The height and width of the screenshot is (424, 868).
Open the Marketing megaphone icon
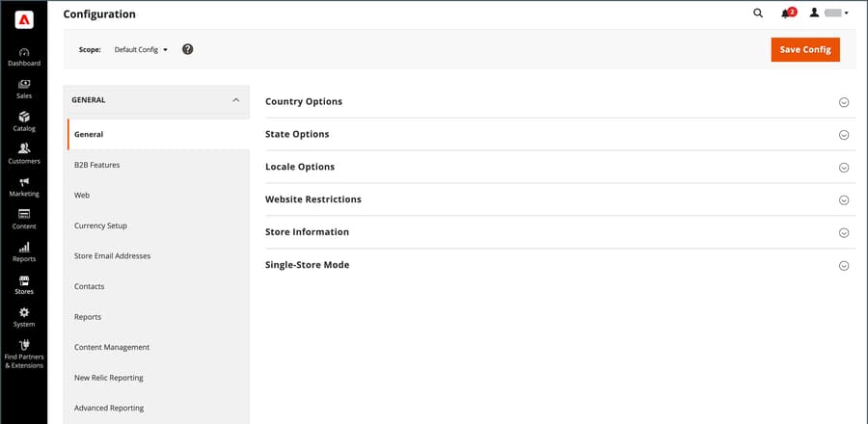click(x=24, y=182)
